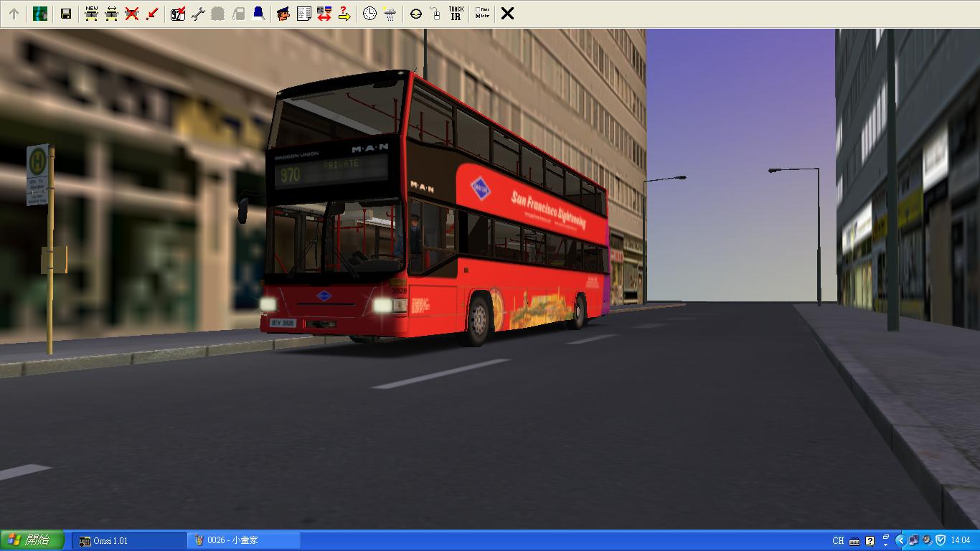Expand hidden tray icons with the chevron

click(901, 540)
